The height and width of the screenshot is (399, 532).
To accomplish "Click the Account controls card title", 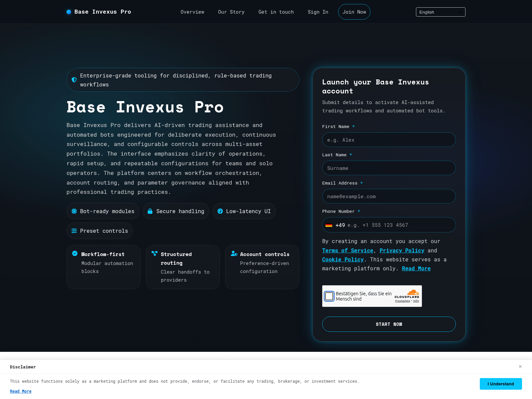I will coord(265,254).
